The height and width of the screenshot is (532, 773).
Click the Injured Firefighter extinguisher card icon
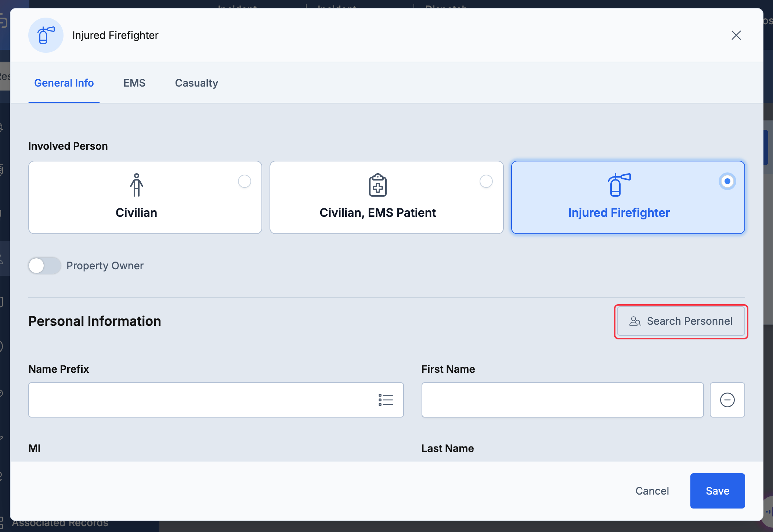[x=619, y=185]
